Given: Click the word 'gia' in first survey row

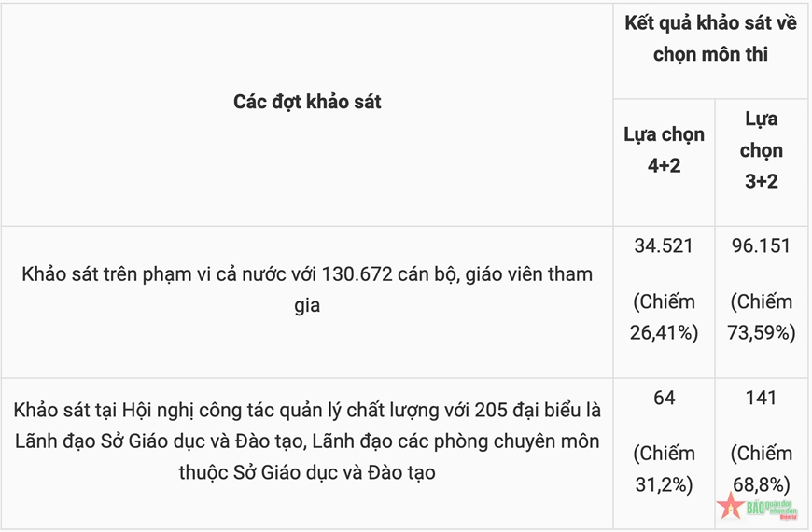Looking at the screenshot, I should [307, 305].
